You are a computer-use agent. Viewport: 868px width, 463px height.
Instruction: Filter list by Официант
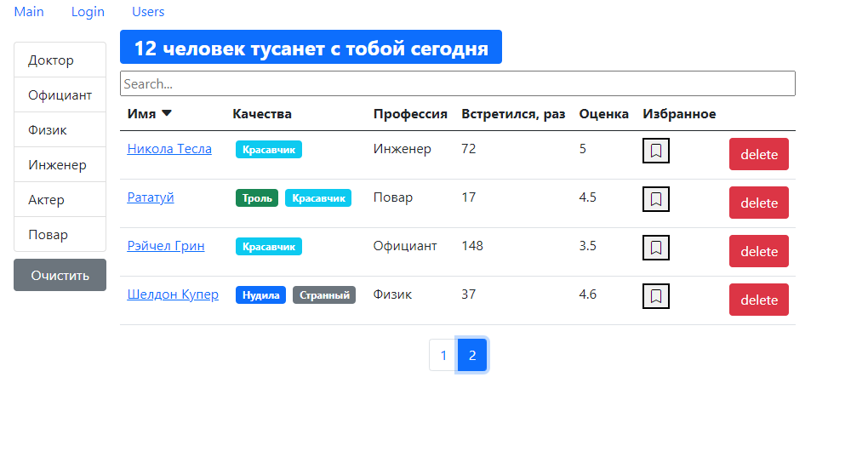point(60,94)
